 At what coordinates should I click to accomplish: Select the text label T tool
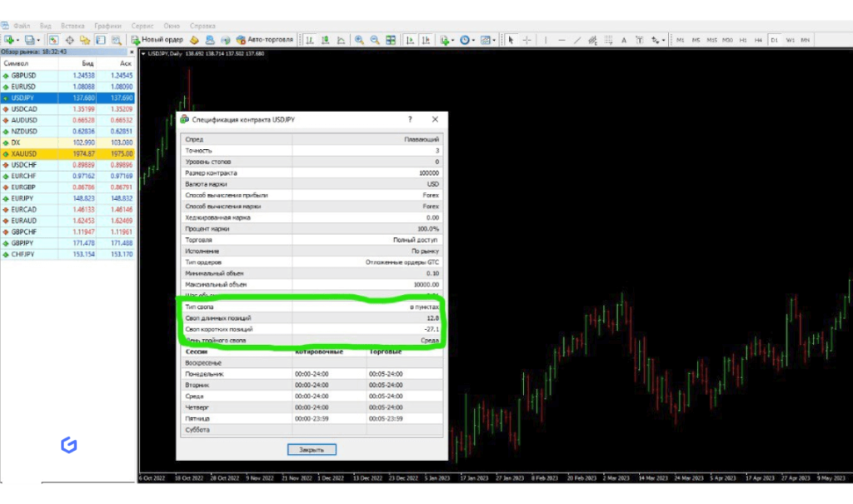640,40
